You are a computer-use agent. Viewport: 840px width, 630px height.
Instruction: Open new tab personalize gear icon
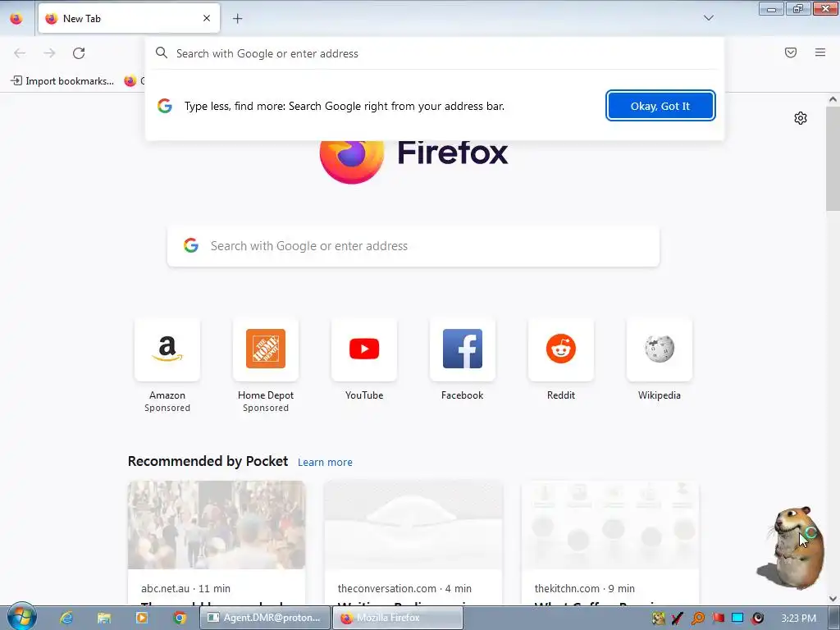tap(801, 118)
